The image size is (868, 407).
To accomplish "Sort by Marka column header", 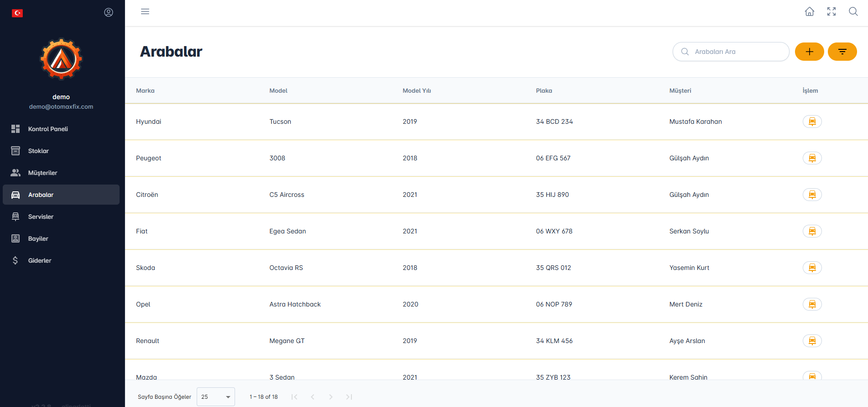I will (145, 90).
